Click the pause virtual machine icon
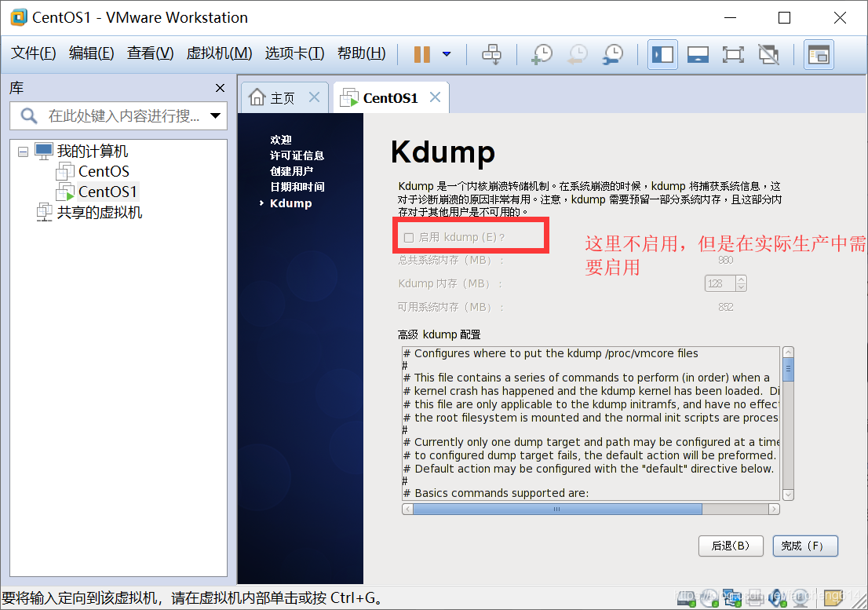 (421, 54)
